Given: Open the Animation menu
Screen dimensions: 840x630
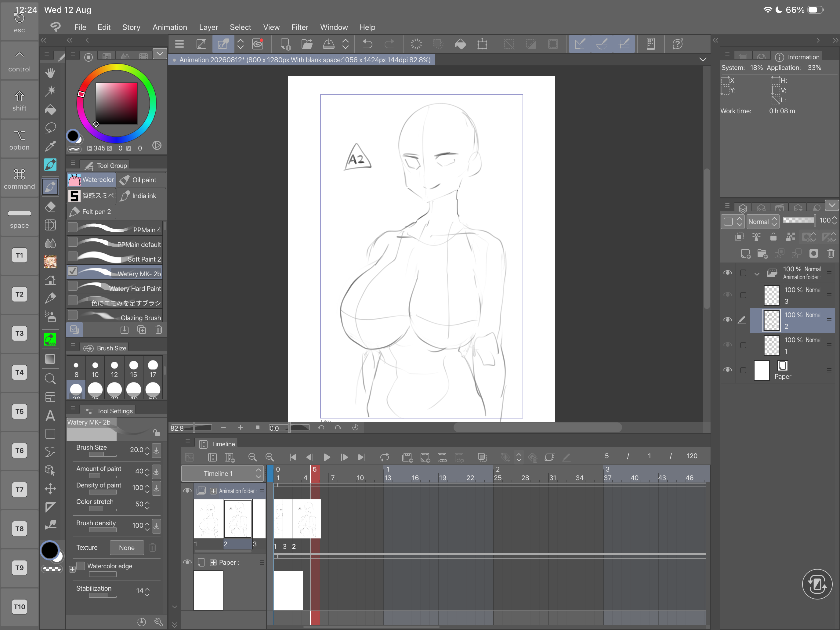Looking at the screenshot, I should [170, 27].
